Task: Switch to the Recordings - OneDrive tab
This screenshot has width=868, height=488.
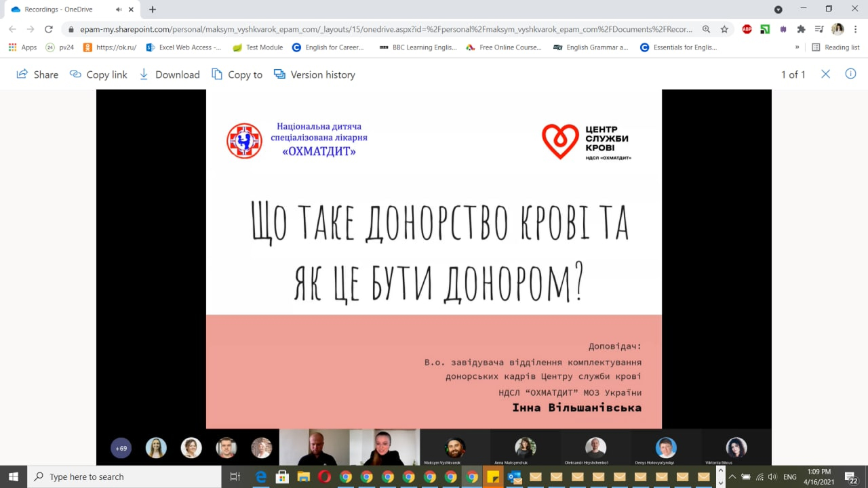Action: (x=61, y=9)
